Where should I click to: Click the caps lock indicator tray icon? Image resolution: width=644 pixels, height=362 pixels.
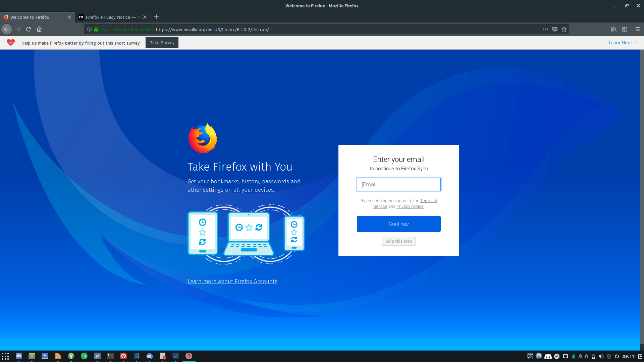coord(580,356)
